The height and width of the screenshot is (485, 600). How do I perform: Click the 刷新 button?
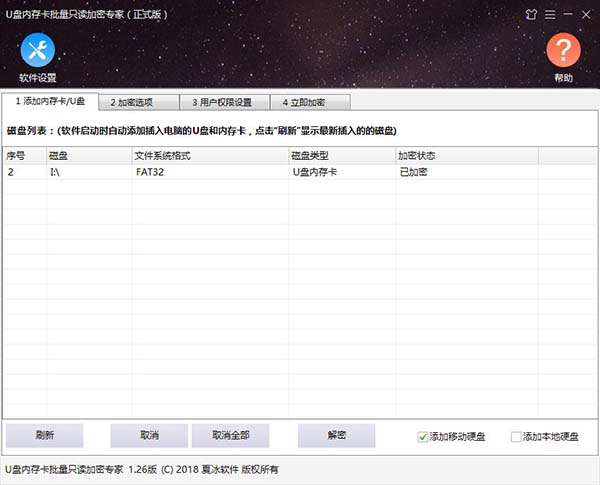44,435
